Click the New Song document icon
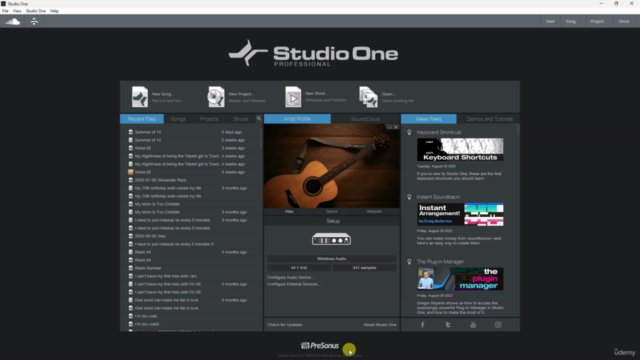 click(140, 97)
